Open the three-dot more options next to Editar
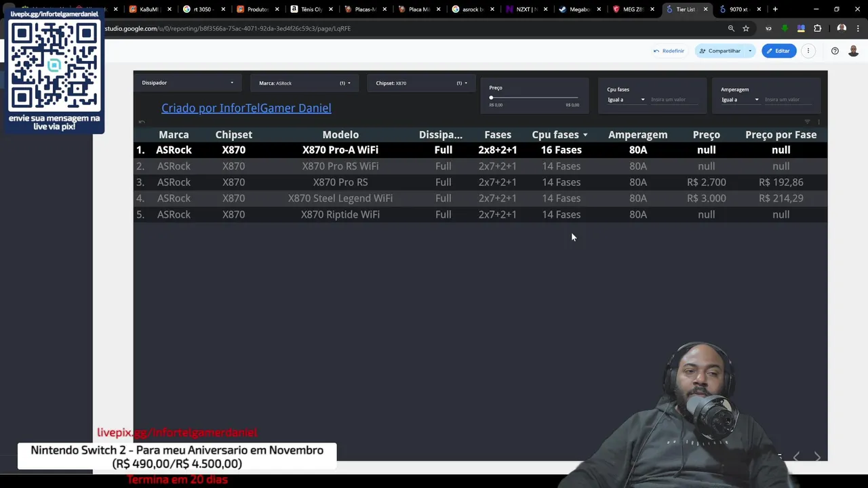The image size is (868, 488). pyautogui.click(x=808, y=51)
